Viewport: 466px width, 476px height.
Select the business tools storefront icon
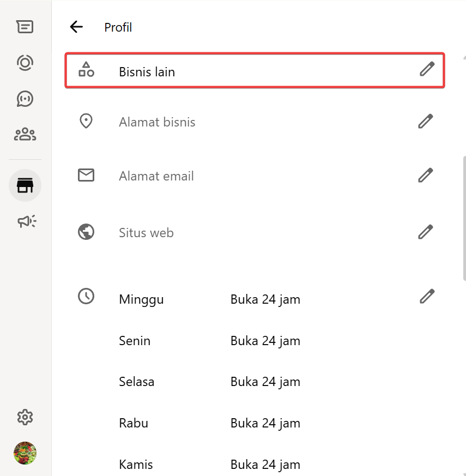tap(25, 186)
